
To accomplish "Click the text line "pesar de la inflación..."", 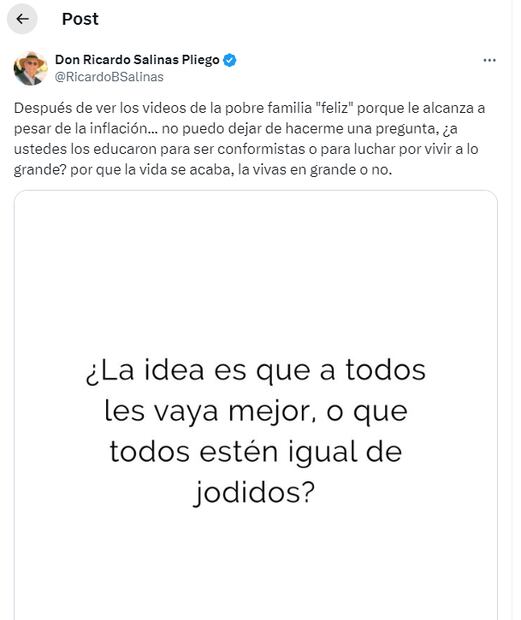I will 236,129.
